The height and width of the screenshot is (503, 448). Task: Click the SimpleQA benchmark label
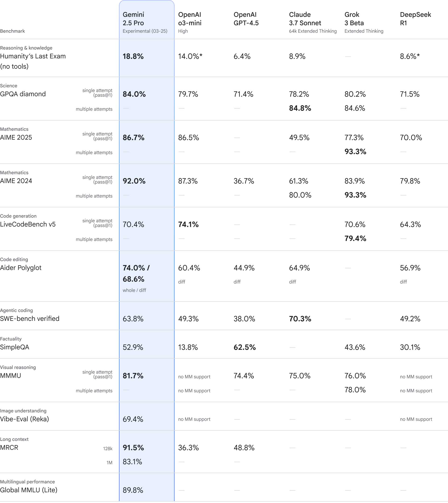click(x=14, y=347)
